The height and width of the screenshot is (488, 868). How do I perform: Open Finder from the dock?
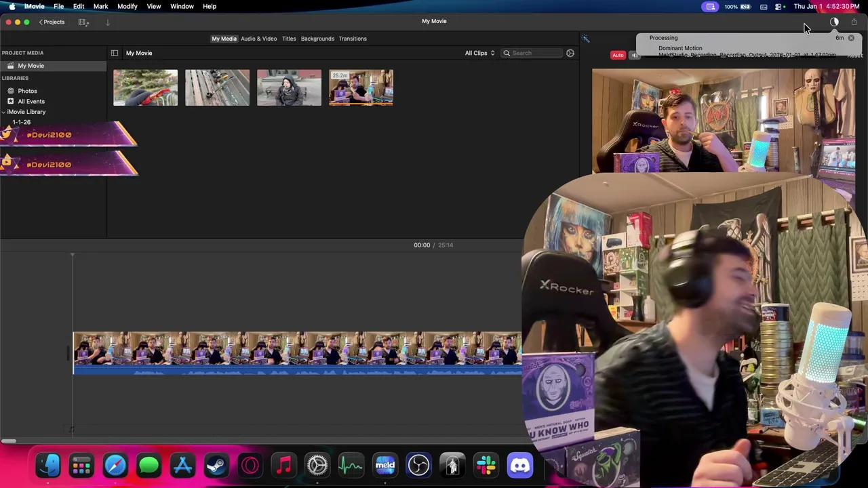(x=47, y=466)
